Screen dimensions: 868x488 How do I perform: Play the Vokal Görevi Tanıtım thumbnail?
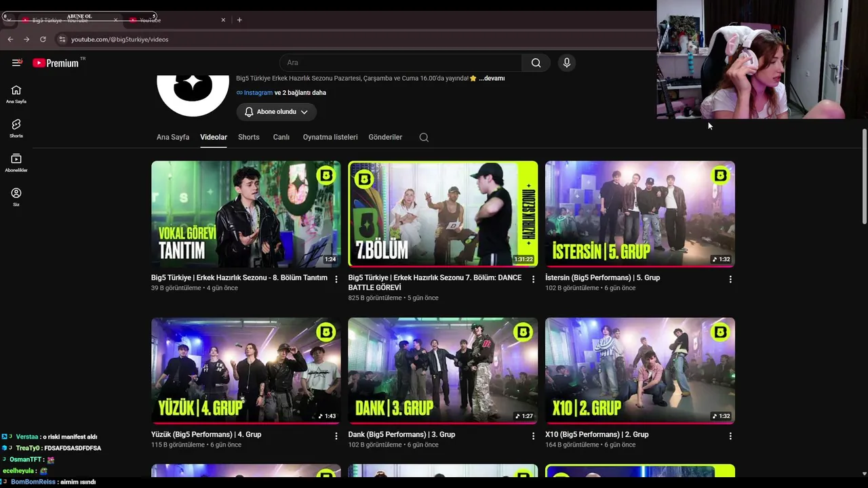pos(246,214)
